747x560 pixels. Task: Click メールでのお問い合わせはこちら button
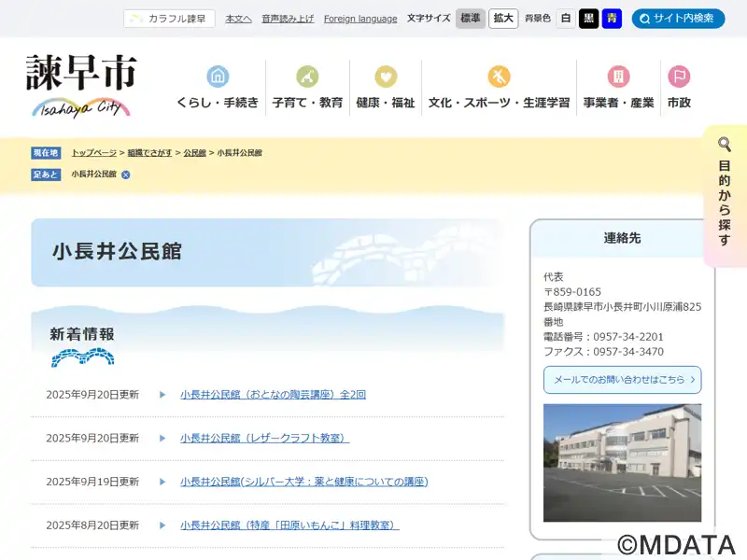pos(622,380)
